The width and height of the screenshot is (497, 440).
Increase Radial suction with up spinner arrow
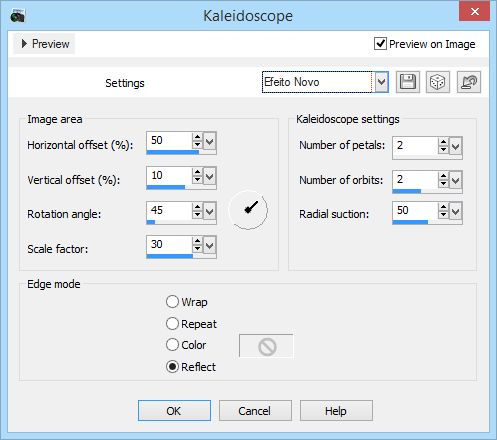coord(443,207)
